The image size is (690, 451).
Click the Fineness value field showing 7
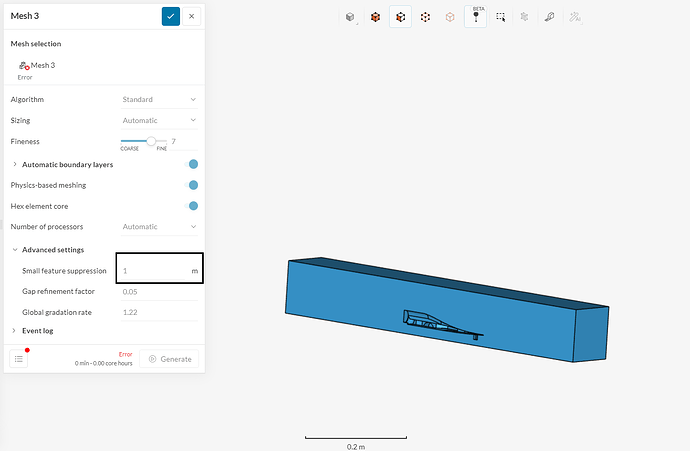pyautogui.click(x=184, y=141)
